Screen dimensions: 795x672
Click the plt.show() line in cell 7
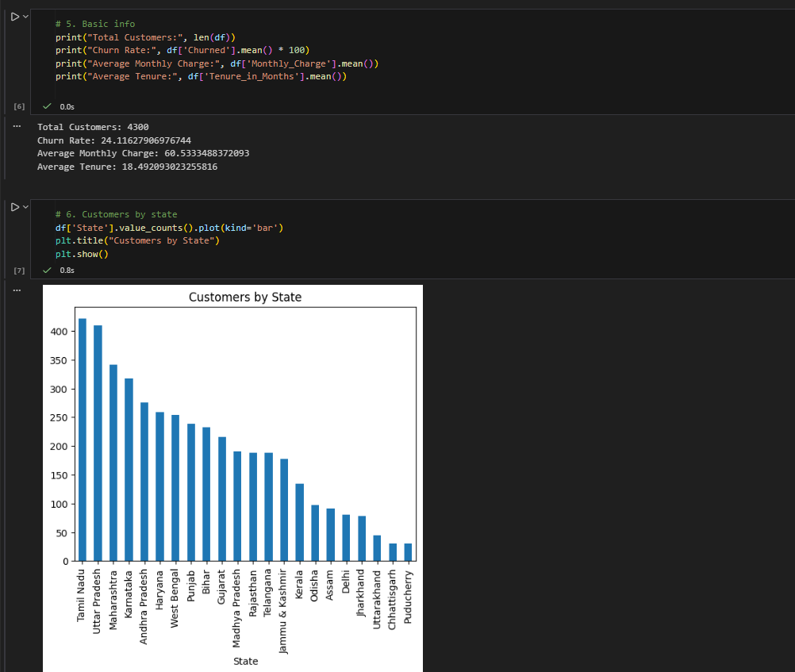82,254
